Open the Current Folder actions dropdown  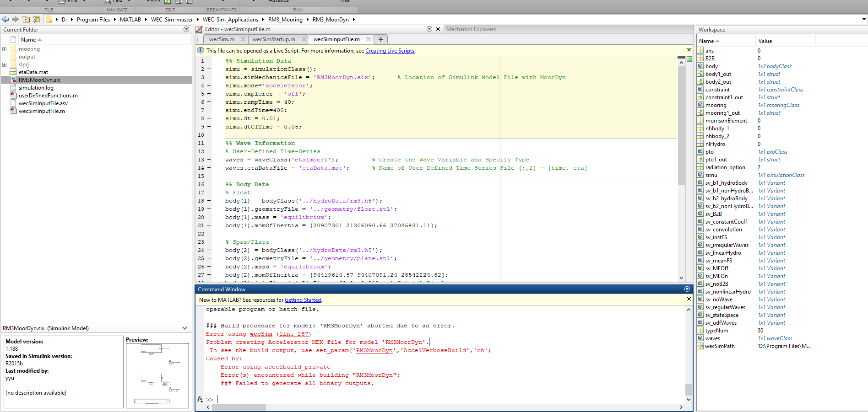coord(186,29)
